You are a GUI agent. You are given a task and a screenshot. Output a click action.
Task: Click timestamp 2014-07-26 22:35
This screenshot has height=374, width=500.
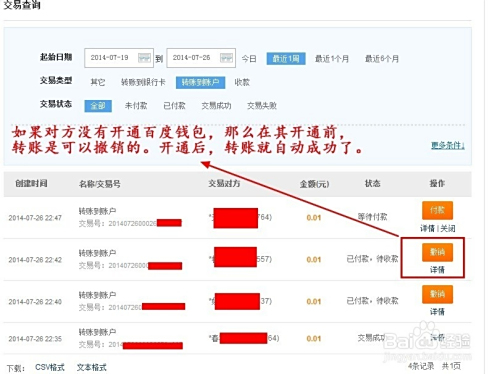35,339
